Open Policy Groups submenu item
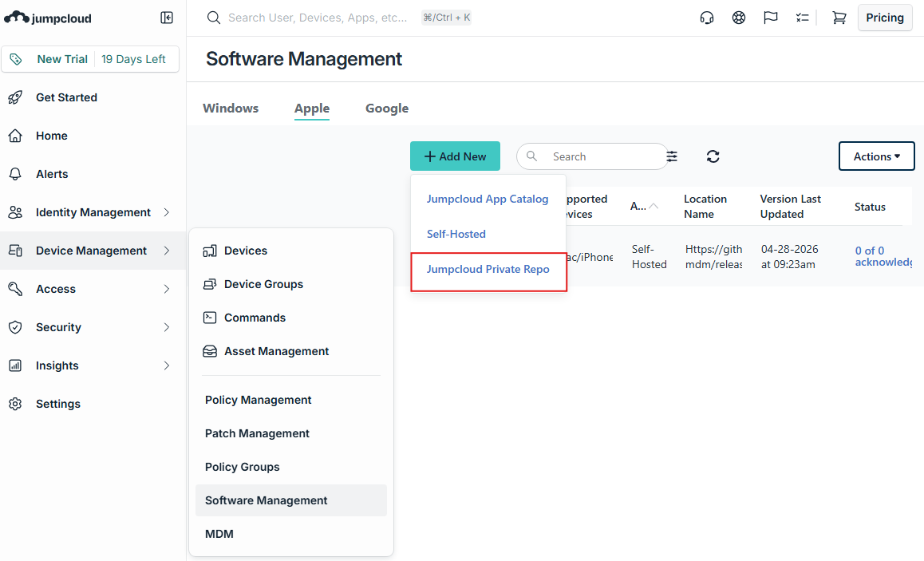The width and height of the screenshot is (924, 561). (243, 468)
